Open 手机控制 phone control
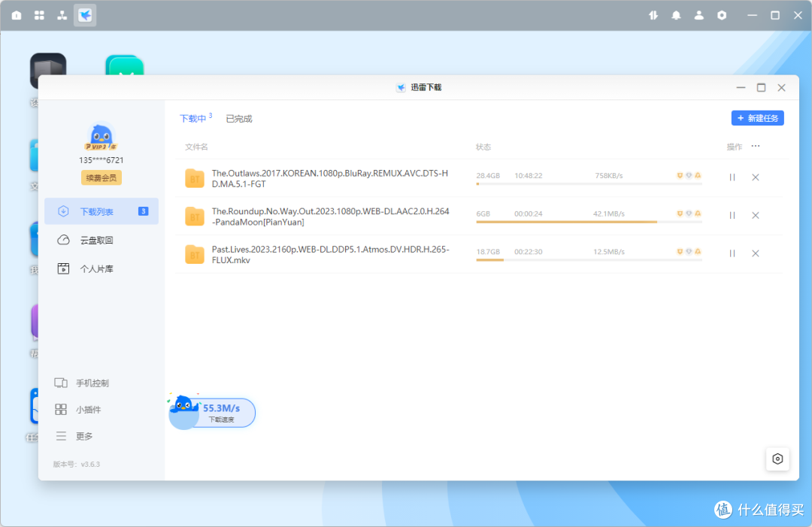Viewport: 812px width, 527px height. (x=92, y=383)
